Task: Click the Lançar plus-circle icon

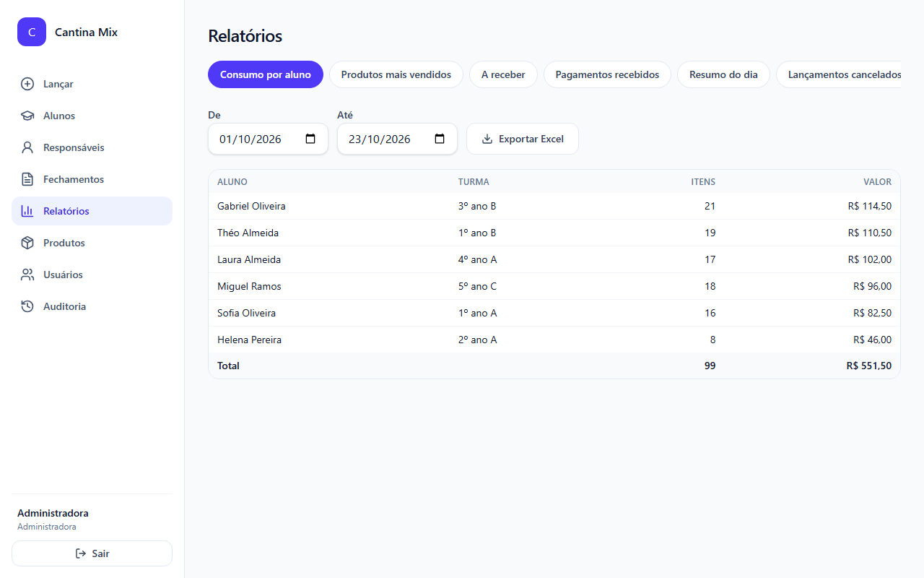Action: (x=27, y=84)
